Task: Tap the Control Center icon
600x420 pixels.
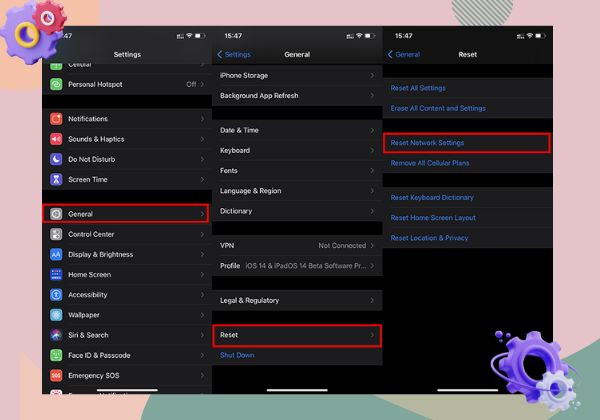Action: 56,234
